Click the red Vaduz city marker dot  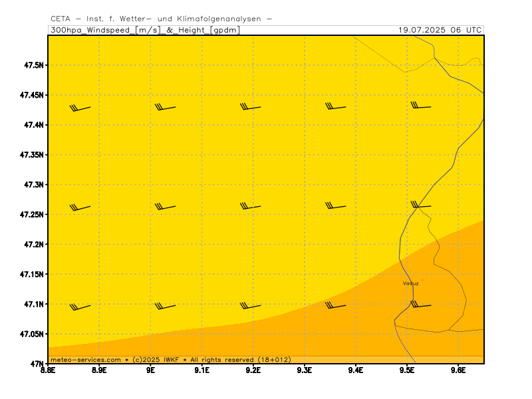click(x=422, y=280)
